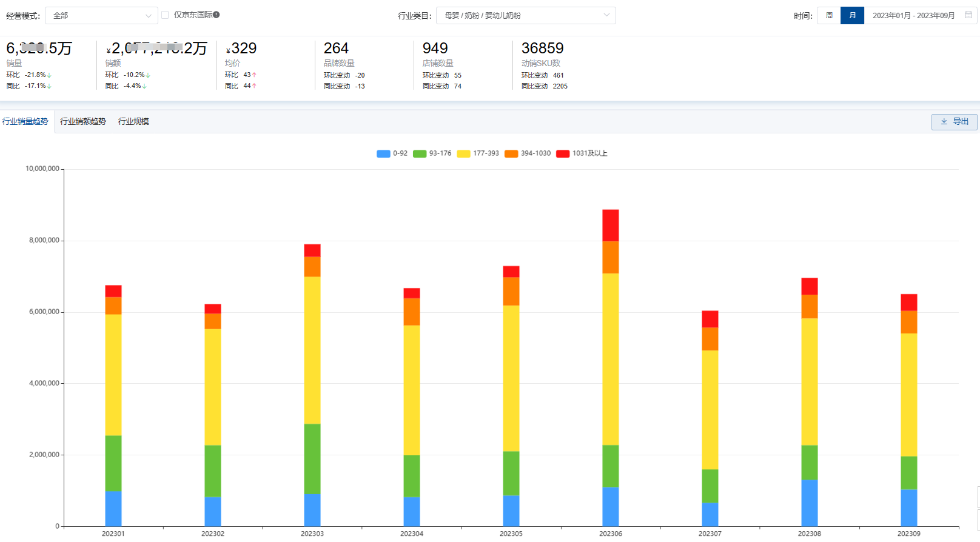This screenshot has height=542, width=980.
Task: Click the 销额 环比 -10.2% down-arrow indicator
Action: pos(148,75)
